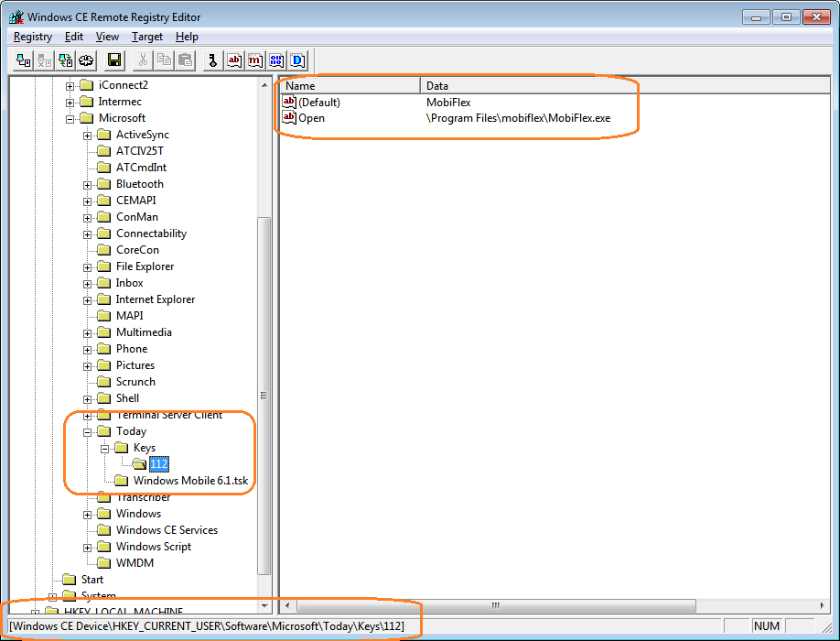The width and height of the screenshot is (840, 641).
Task: Expand the Intermec key
Action: pos(70,103)
